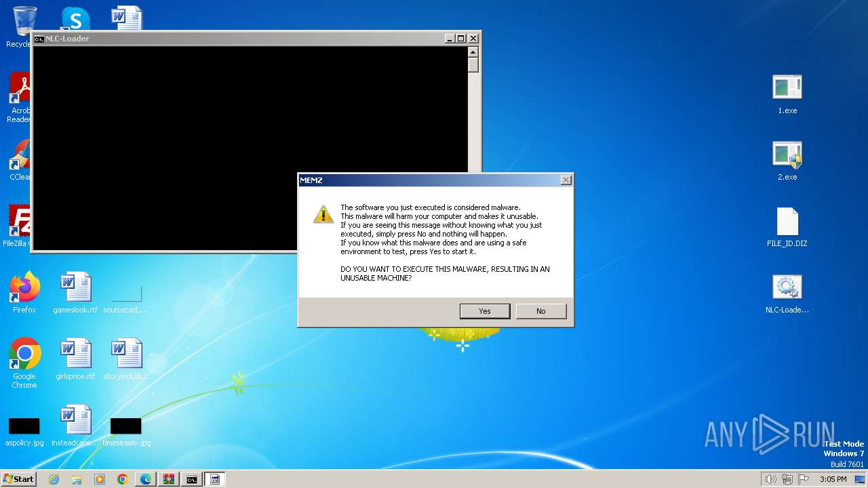Close the NLC-Loader console window
The width and height of the screenshot is (868, 488).
473,39
